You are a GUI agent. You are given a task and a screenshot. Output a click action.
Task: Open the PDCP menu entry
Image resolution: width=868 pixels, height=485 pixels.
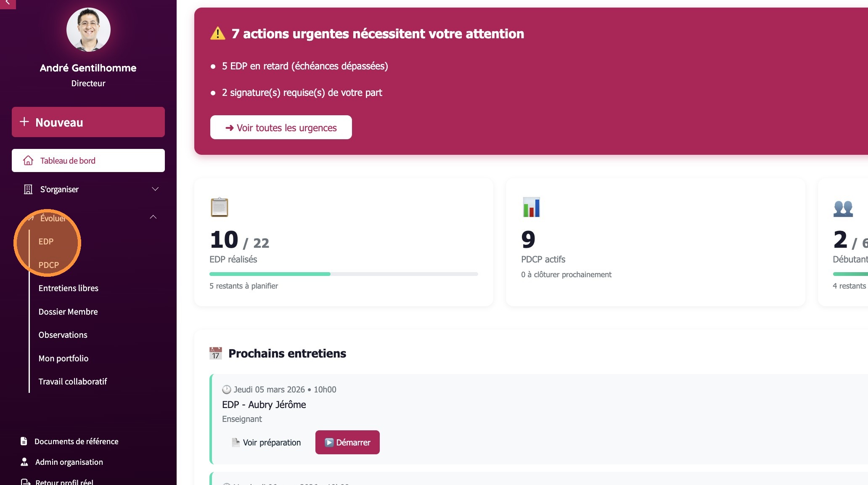click(x=49, y=265)
